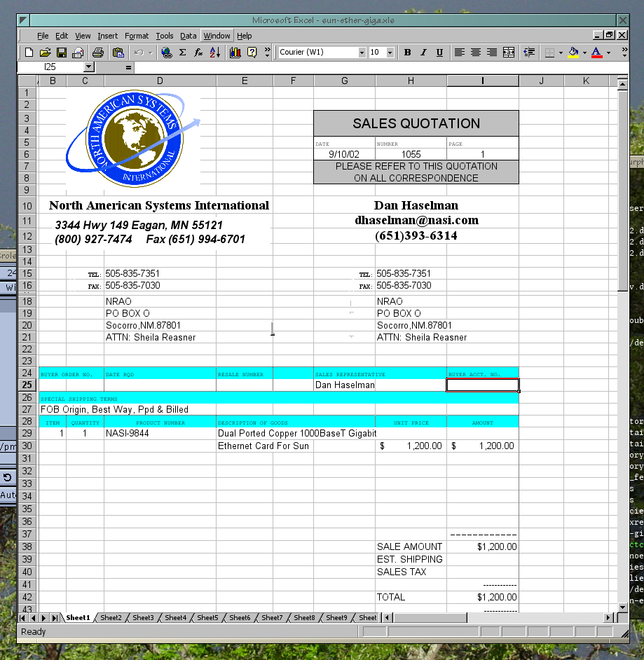Paste from clipboard icon
The height and width of the screenshot is (660, 644).
(x=118, y=52)
